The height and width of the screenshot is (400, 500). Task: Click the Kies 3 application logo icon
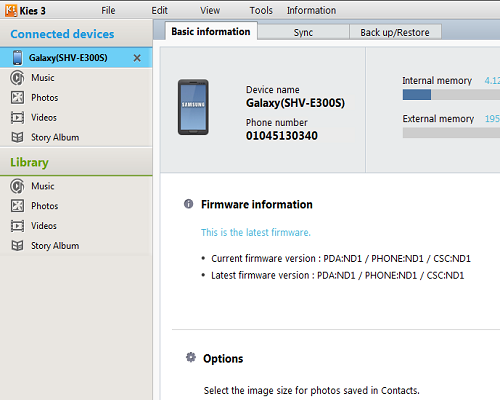tap(11, 11)
